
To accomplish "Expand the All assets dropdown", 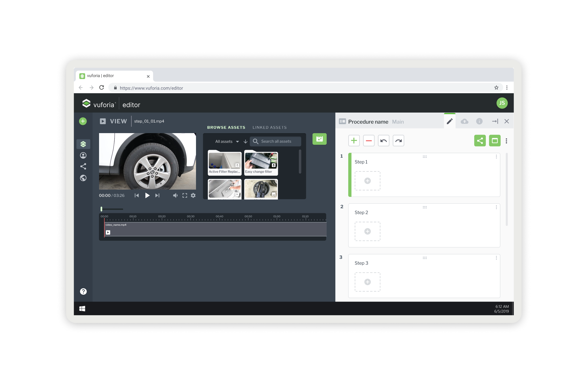I will click(227, 142).
